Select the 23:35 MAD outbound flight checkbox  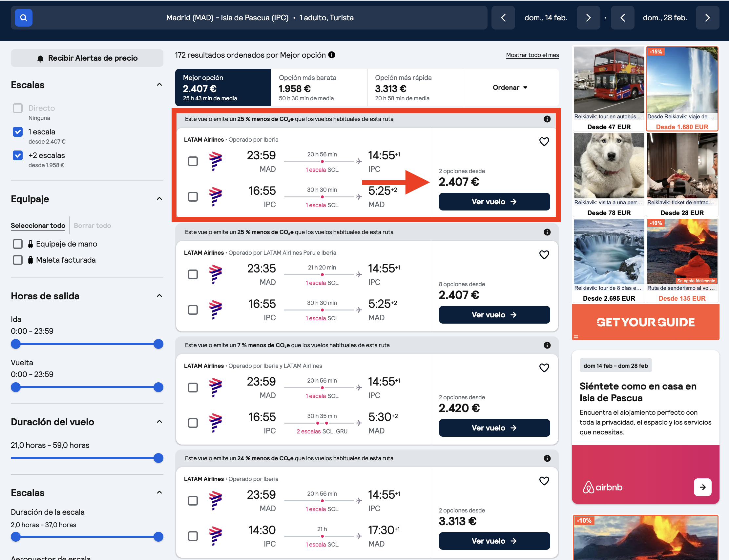(193, 274)
